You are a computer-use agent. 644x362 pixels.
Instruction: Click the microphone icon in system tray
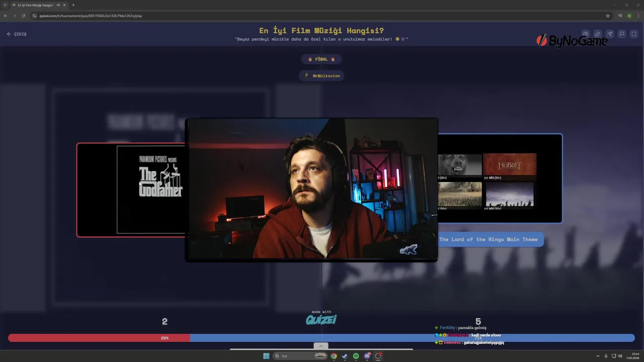606,356
